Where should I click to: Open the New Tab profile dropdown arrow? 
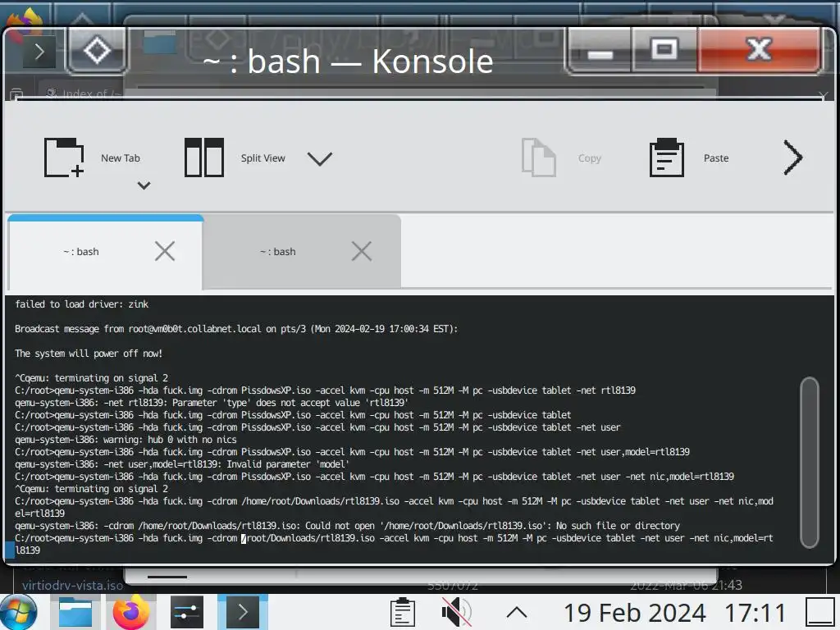pyautogui.click(x=144, y=186)
